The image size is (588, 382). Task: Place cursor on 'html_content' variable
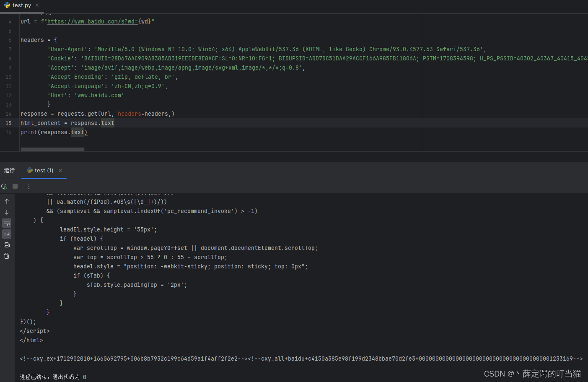tap(41, 123)
